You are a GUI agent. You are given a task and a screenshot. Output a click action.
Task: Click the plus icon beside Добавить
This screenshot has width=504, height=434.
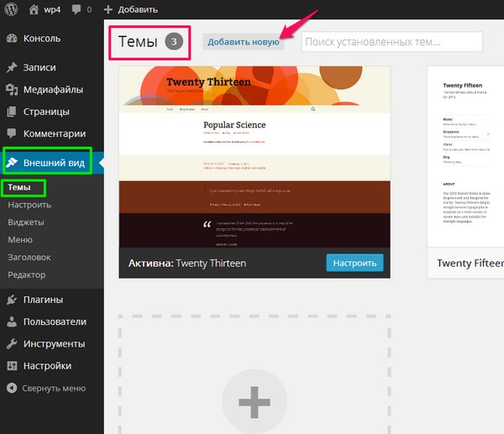pos(109,10)
